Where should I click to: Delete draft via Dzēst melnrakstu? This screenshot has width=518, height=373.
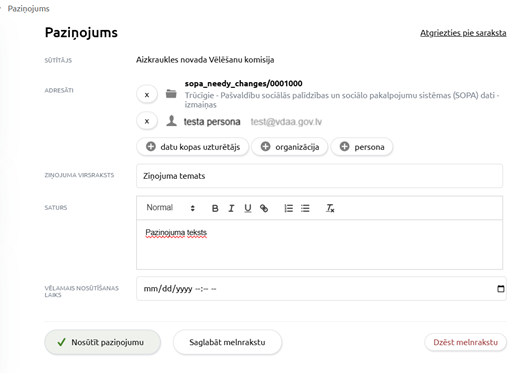tap(465, 342)
